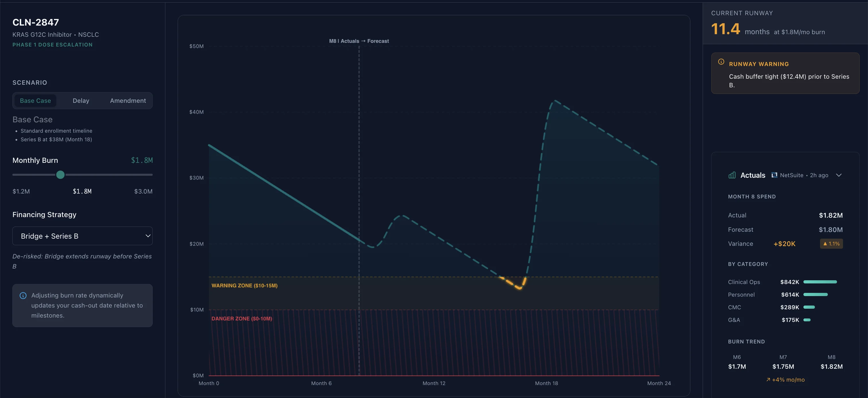Click the 1.1% variance alert badge

(831, 244)
